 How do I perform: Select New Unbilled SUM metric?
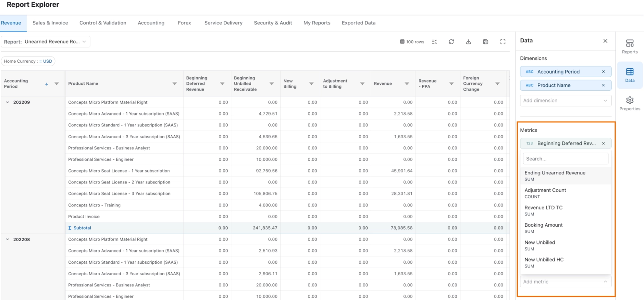tap(565, 245)
